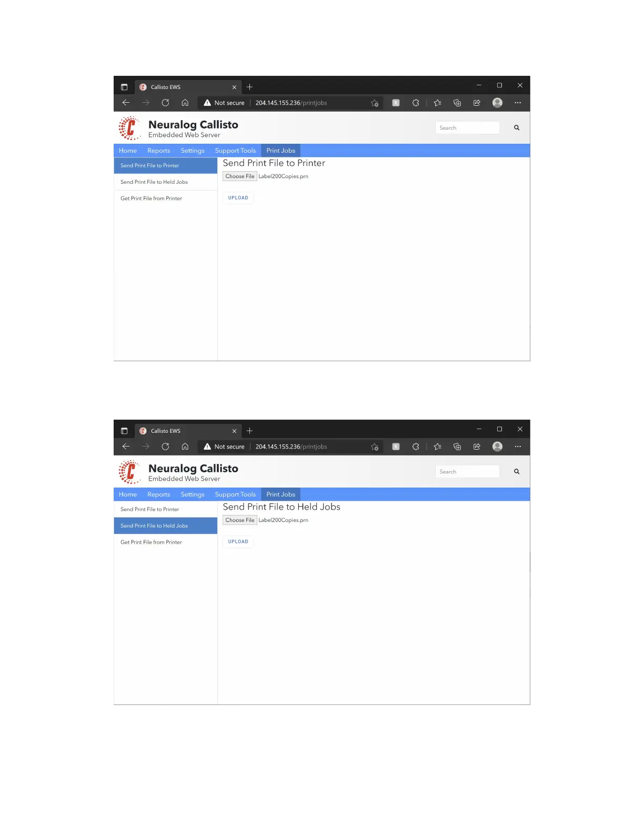Open new tab with plus in bottom browser

click(x=250, y=431)
